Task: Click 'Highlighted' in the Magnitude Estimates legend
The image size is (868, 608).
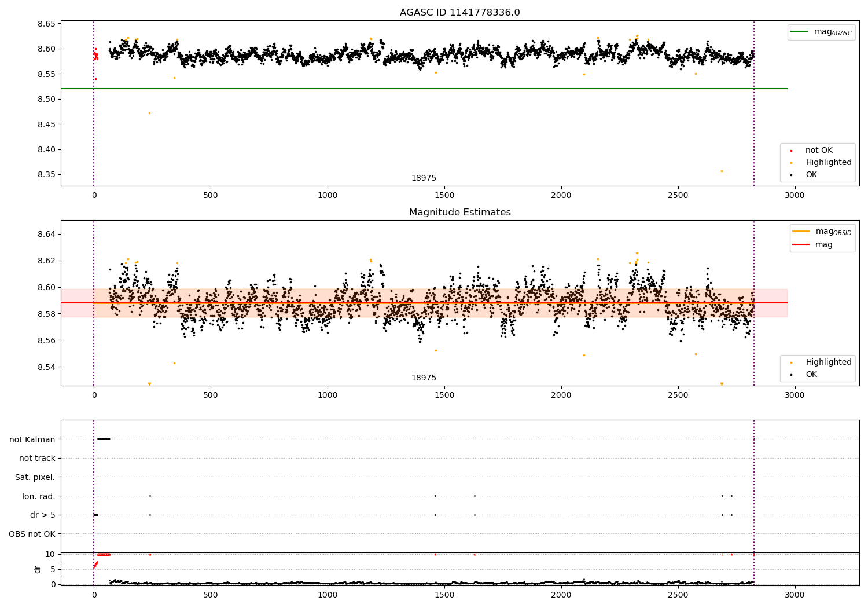Action: tap(829, 362)
